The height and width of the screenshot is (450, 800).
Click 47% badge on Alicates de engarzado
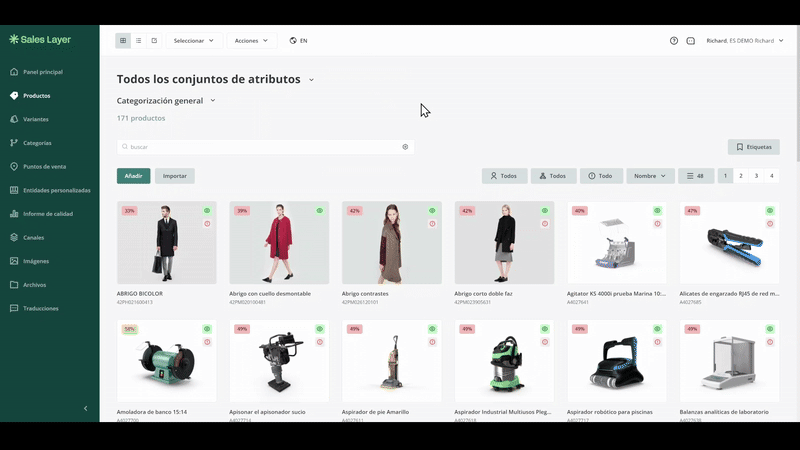tap(692, 211)
